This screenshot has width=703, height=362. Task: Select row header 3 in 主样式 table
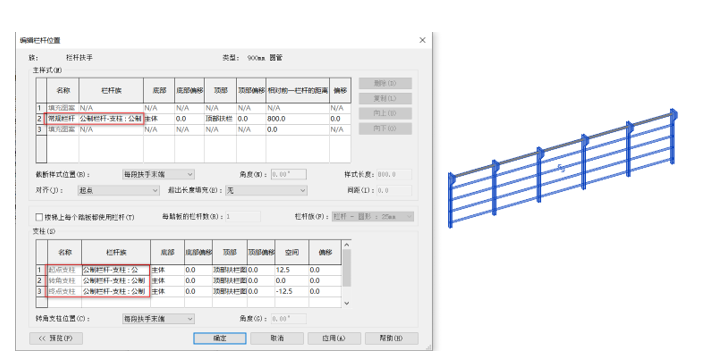click(x=41, y=130)
